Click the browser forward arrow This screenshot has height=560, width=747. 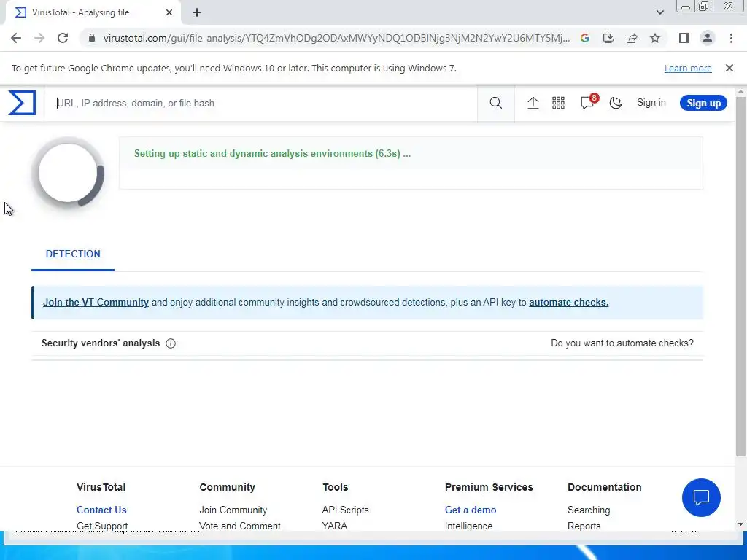pyautogui.click(x=39, y=38)
